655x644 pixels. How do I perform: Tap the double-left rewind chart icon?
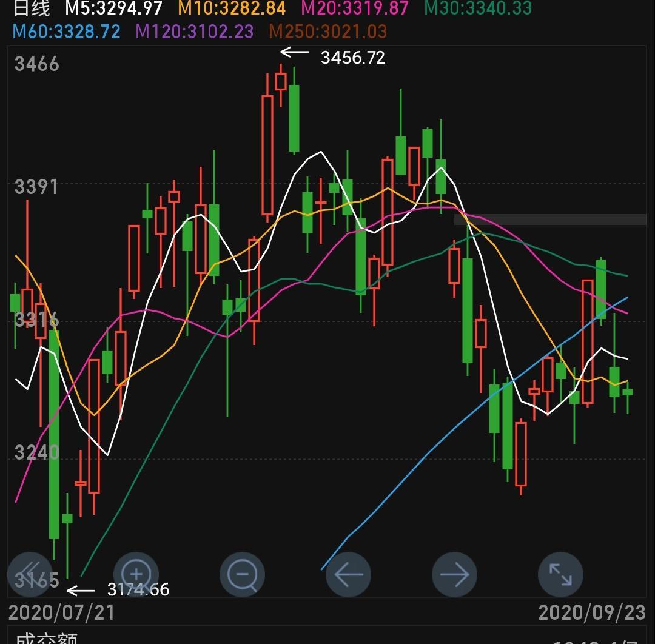coord(30,574)
